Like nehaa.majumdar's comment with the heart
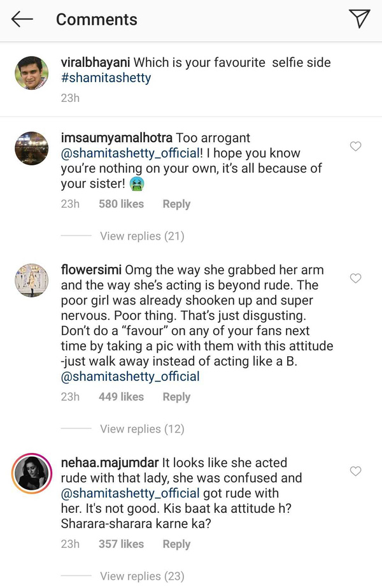This screenshot has width=382, height=588. click(x=356, y=471)
